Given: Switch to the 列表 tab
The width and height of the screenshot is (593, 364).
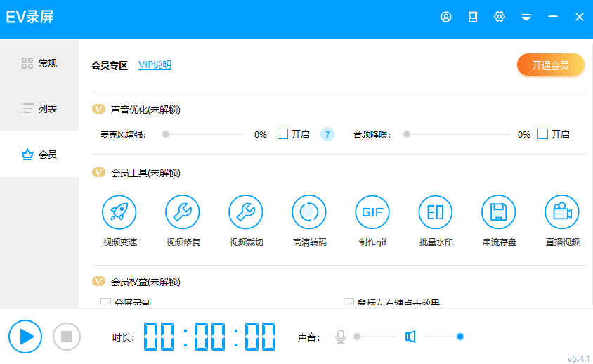Looking at the screenshot, I should pyautogui.click(x=39, y=109).
